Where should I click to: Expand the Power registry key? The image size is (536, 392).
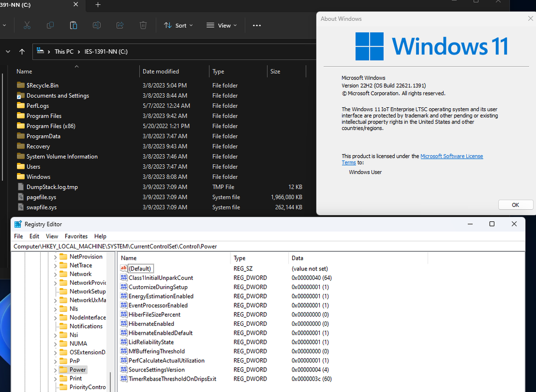click(55, 370)
